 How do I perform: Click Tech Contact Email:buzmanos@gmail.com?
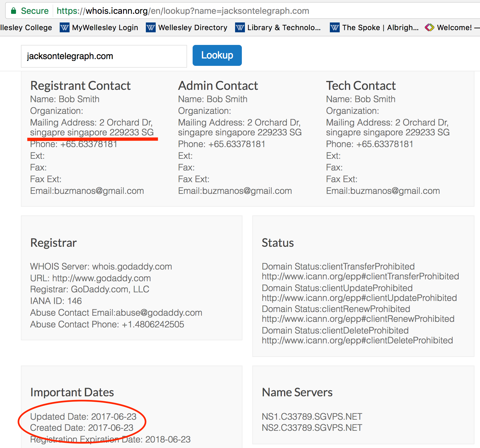coord(383,191)
